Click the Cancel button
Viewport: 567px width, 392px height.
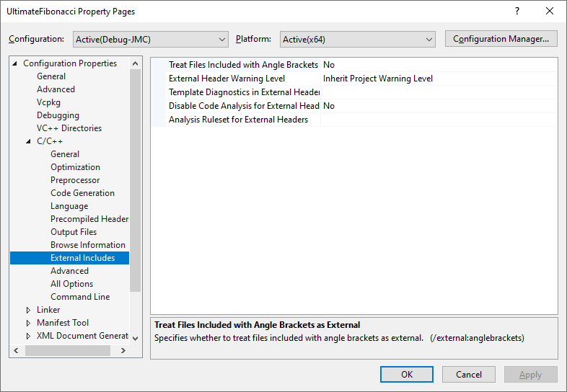[469, 374]
